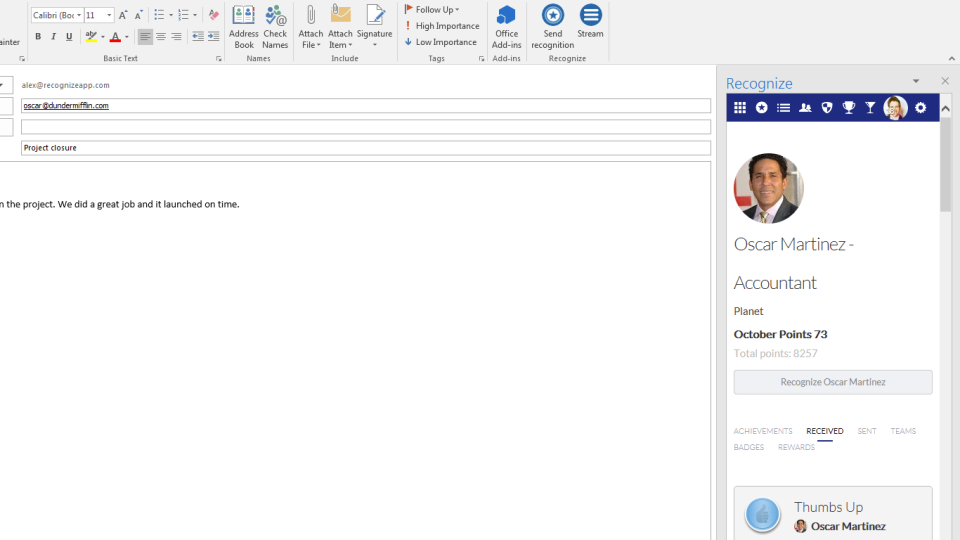Collapse the ribbon with chevron

[x=951, y=59]
